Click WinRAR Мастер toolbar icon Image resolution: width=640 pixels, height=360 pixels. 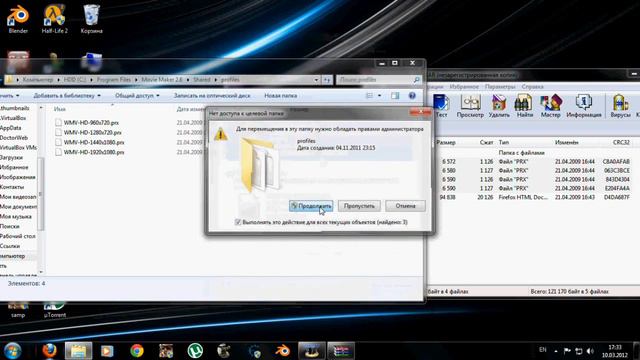[x=551, y=106]
